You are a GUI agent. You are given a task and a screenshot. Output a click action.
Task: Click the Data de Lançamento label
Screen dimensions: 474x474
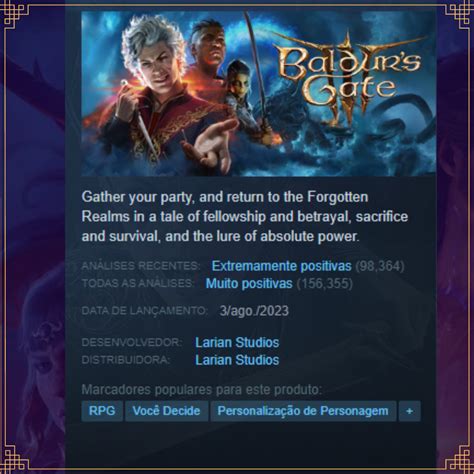pyautogui.click(x=144, y=311)
